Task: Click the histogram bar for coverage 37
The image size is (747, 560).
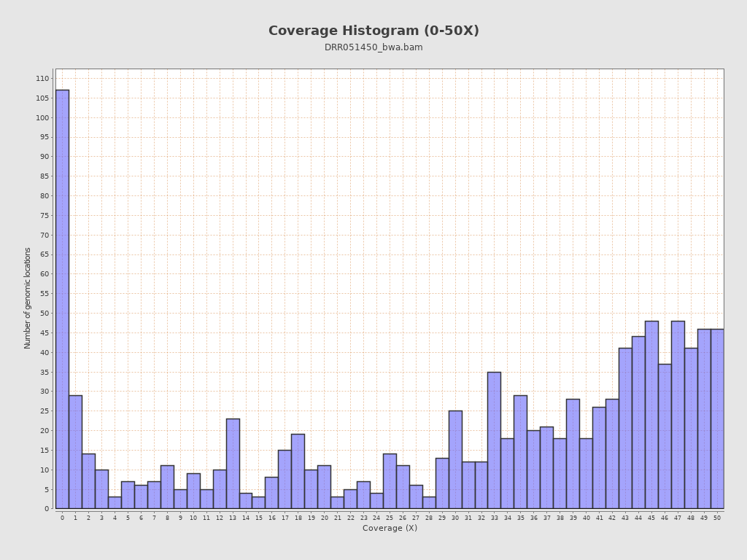Action: pos(547,467)
